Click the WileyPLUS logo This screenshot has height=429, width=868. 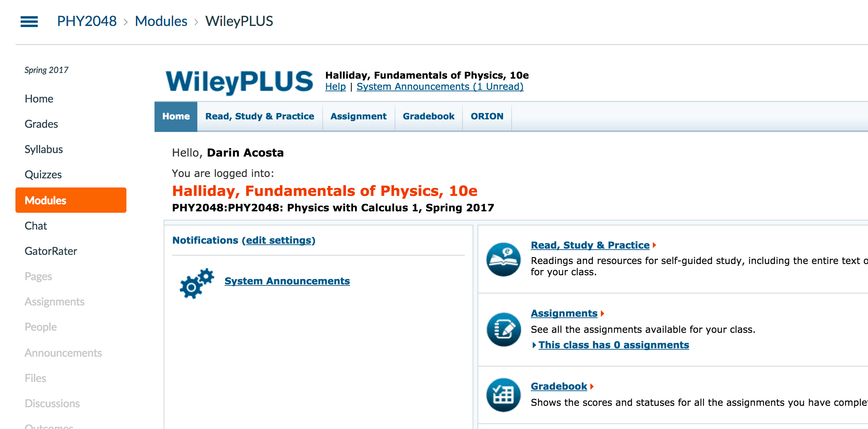tap(240, 82)
